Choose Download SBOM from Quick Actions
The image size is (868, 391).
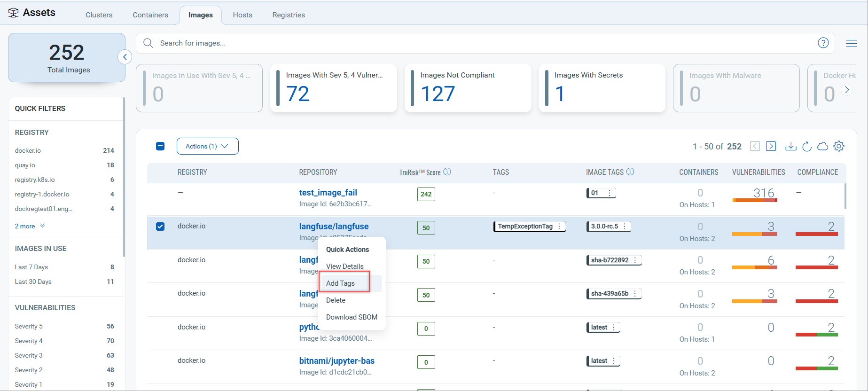[x=352, y=317]
